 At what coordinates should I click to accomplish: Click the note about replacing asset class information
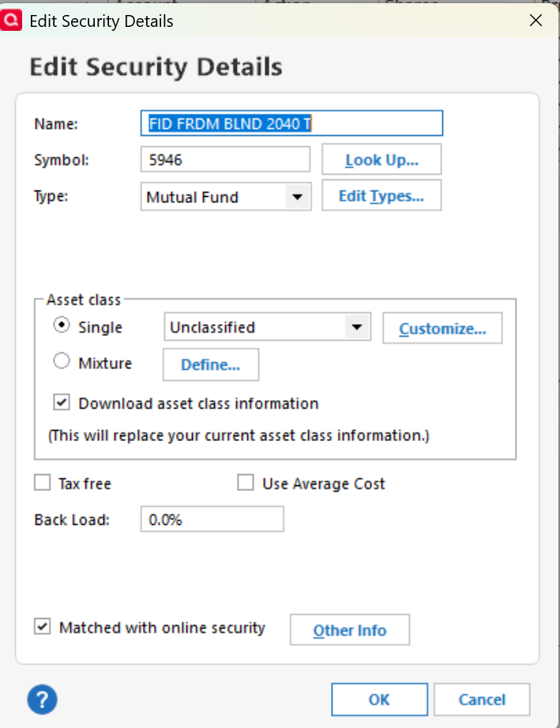[239, 436]
